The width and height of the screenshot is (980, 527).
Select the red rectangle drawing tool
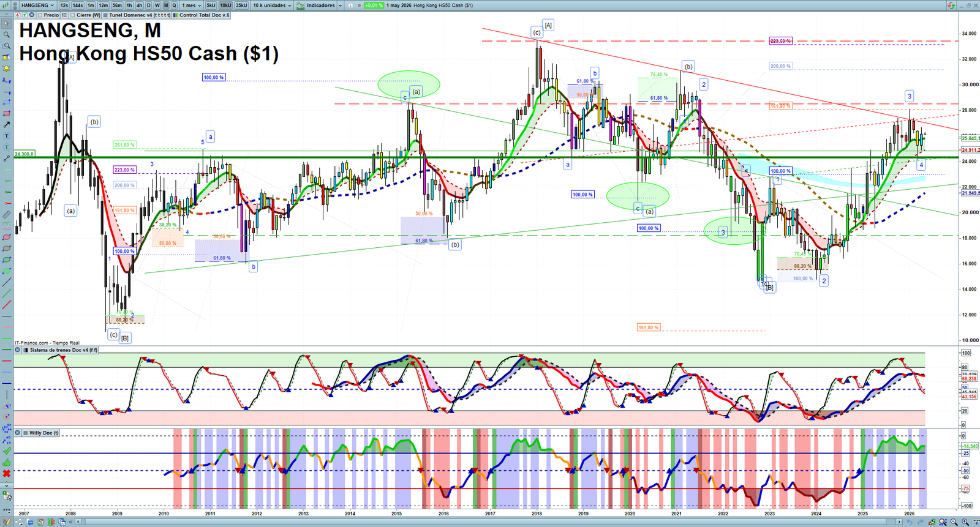tap(7, 113)
